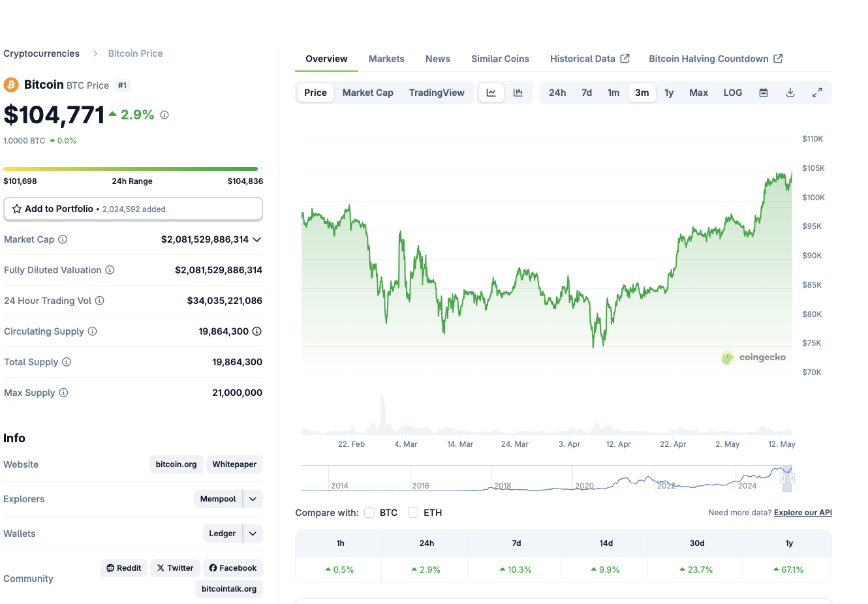This screenshot has height=604, width=868.
Task: Set chart range to 24h
Action: pos(557,93)
